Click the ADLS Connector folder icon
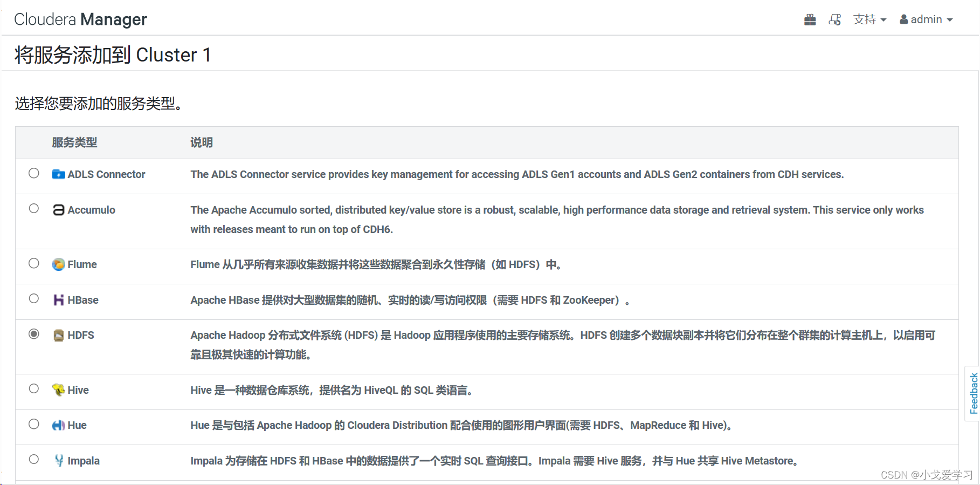Image resolution: width=980 pixels, height=485 pixels. coord(59,174)
